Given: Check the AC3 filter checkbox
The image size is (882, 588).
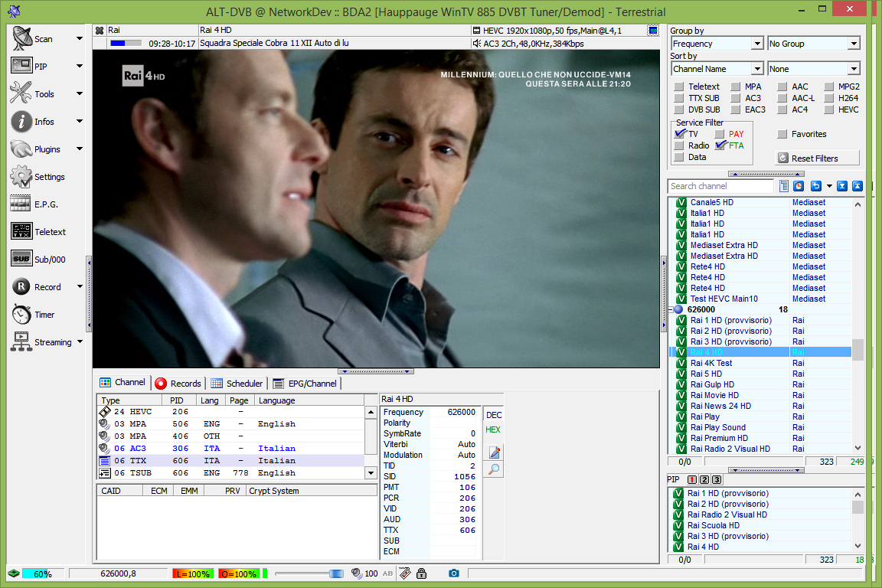Looking at the screenshot, I should coord(735,98).
